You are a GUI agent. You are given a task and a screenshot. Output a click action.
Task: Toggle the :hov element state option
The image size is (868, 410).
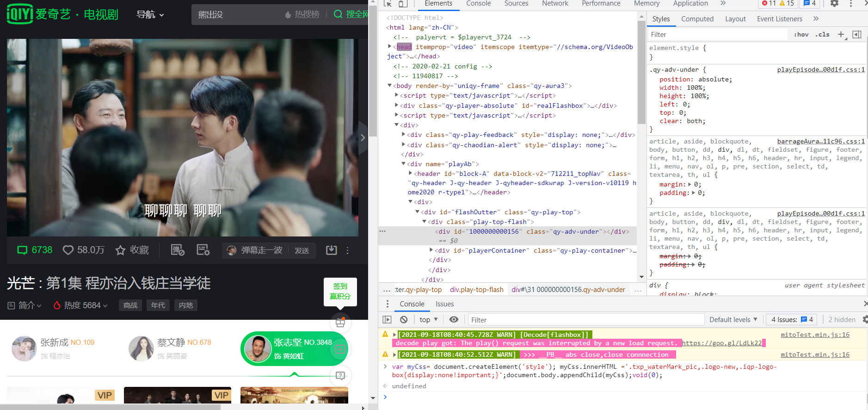point(801,35)
